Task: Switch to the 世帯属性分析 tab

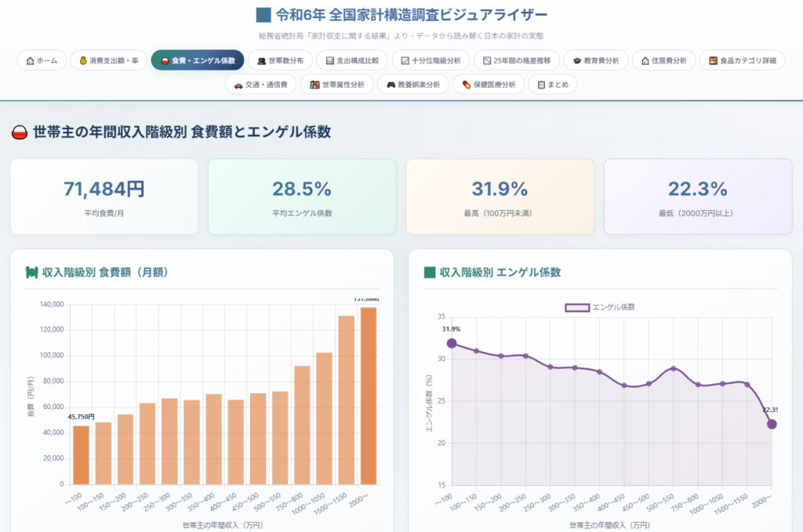Action: pyautogui.click(x=336, y=85)
